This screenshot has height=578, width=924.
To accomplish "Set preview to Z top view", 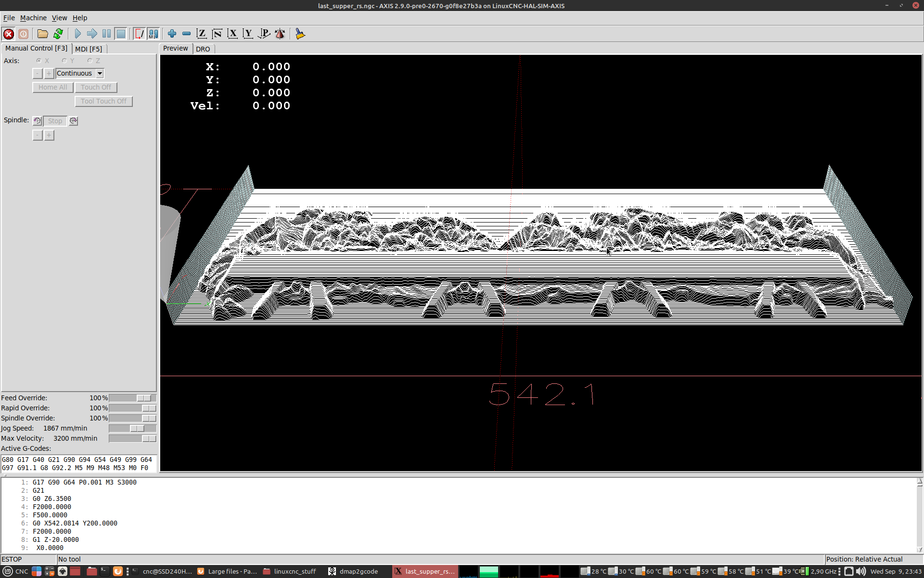I will [202, 34].
